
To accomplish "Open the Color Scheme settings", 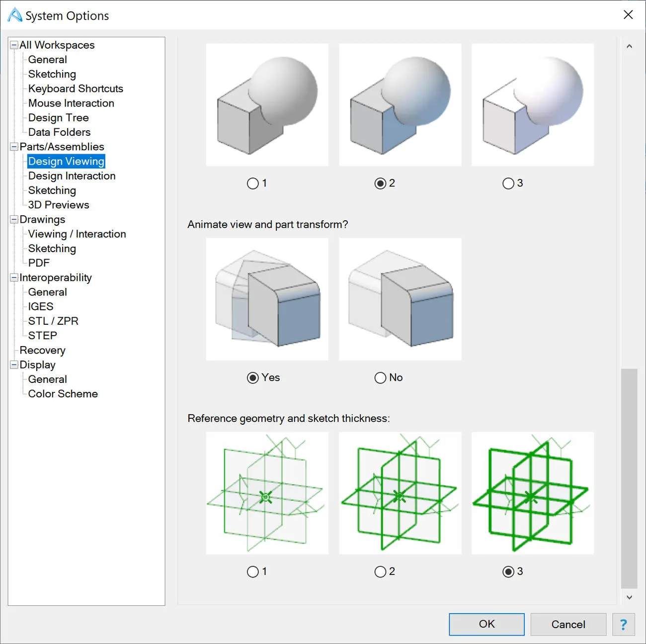I will (63, 394).
